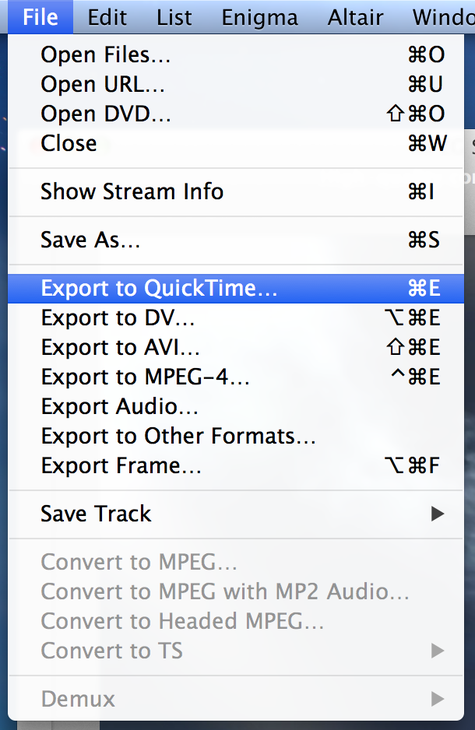Viewport: 475px width, 730px height.
Task: Choose Save As… menu entry
Action: (x=236, y=240)
